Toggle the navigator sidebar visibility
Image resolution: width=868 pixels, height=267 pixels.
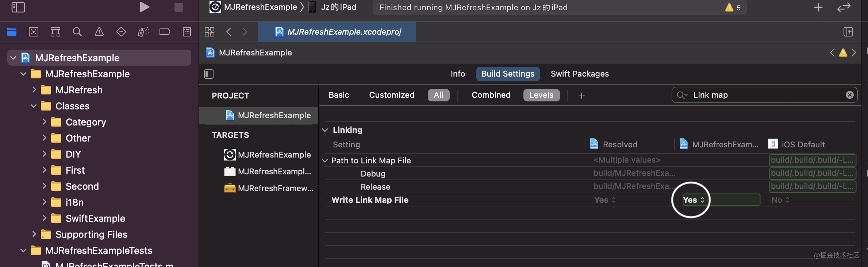point(18,7)
